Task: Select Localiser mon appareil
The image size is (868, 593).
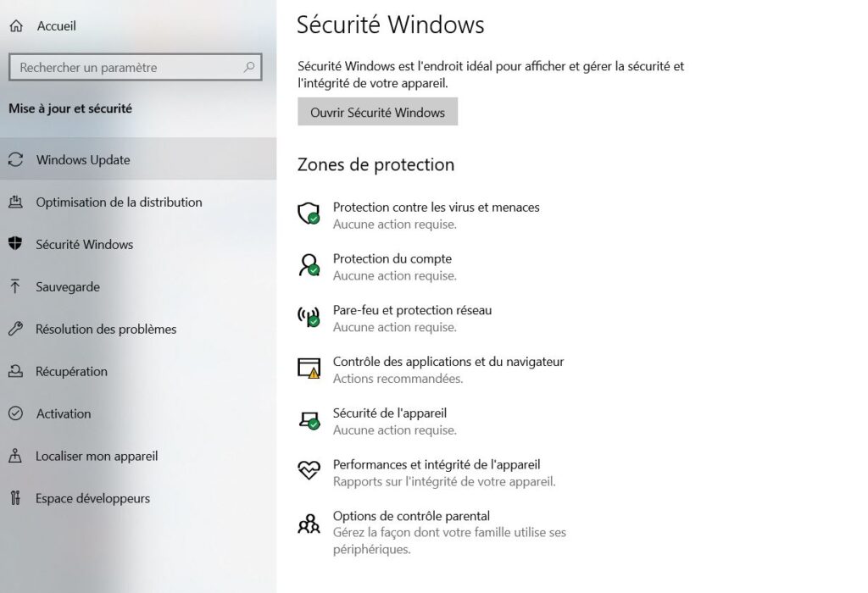Action: coord(96,456)
